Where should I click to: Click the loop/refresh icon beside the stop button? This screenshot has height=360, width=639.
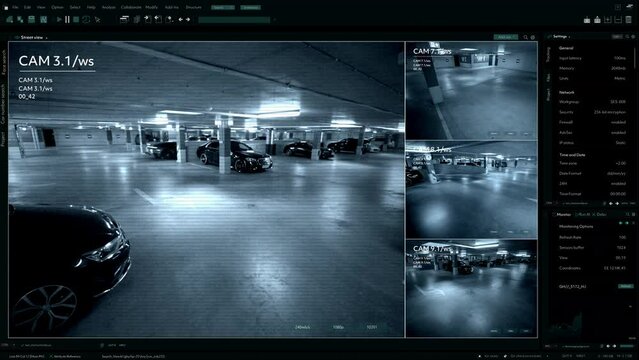pyautogui.click(x=86, y=19)
